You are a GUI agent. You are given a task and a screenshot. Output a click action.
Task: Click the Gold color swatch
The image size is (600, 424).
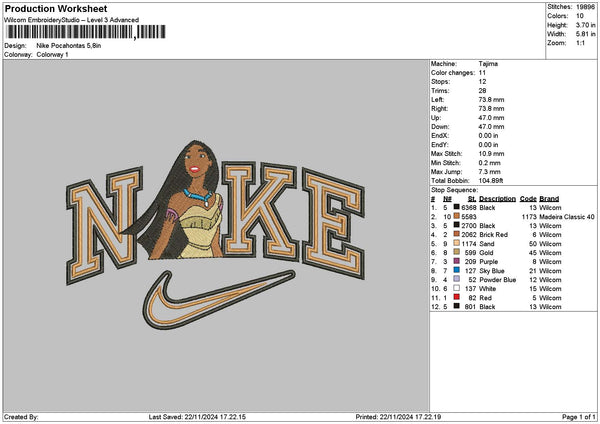tap(457, 252)
